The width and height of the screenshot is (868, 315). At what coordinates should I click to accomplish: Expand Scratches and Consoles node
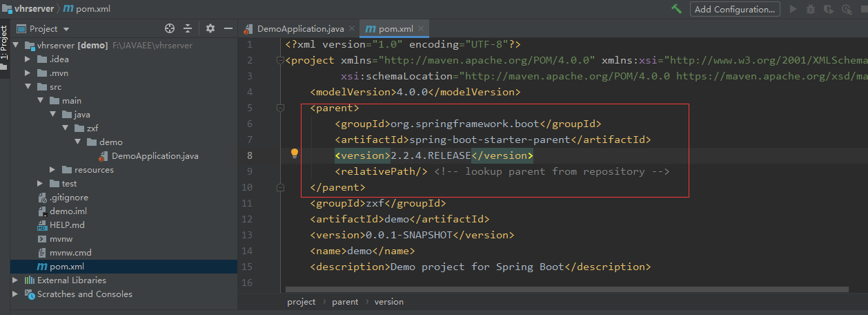(15, 294)
